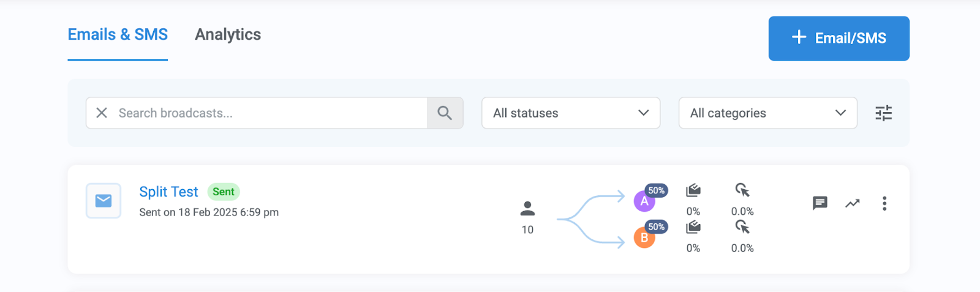Viewport: 980px width, 292px height.
Task: Click the Split Test envelope icon
Action: [x=104, y=201]
